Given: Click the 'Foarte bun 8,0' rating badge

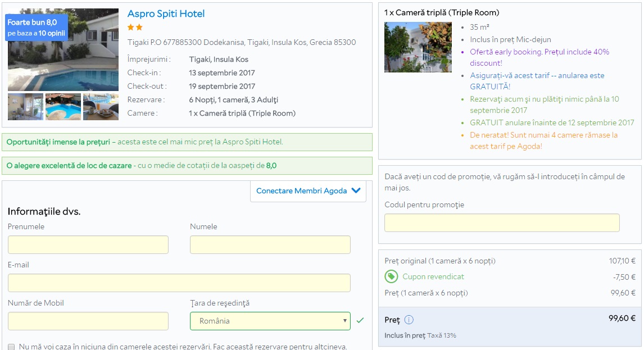Looking at the screenshot, I should tap(37, 28).
